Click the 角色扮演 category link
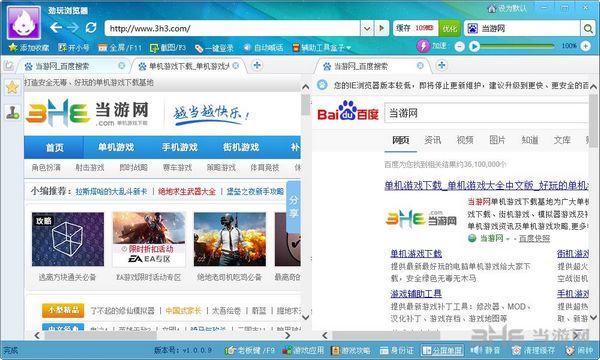The width and height of the screenshot is (600, 360). 46,168
